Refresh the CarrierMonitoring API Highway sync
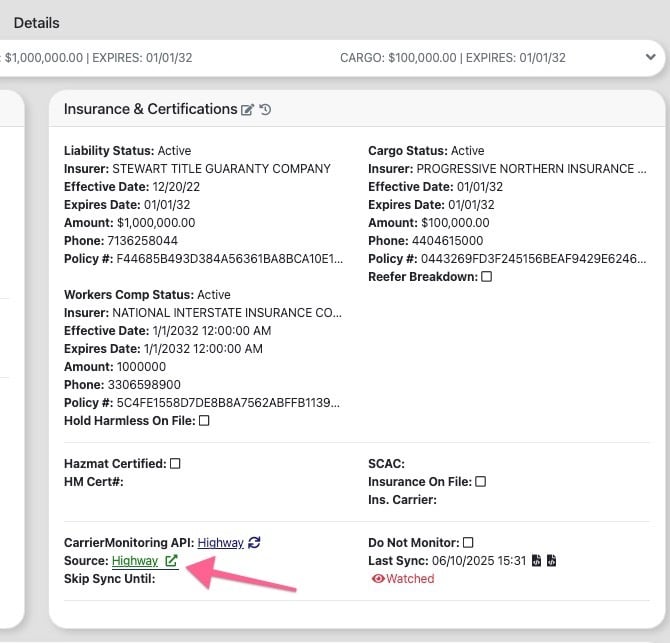The height and width of the screenshot is (643, 670). pyautogui.click(x=254, y=543)
